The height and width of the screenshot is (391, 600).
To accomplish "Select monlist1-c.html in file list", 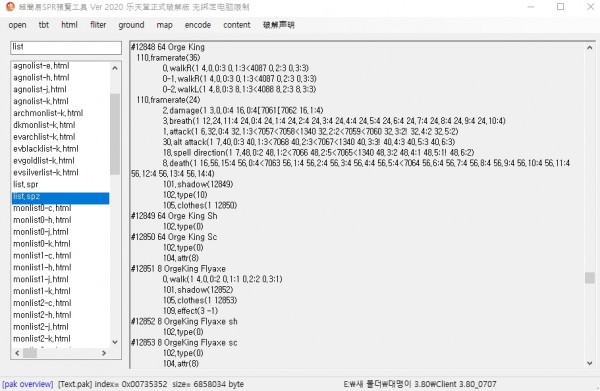I will (42, 256).
